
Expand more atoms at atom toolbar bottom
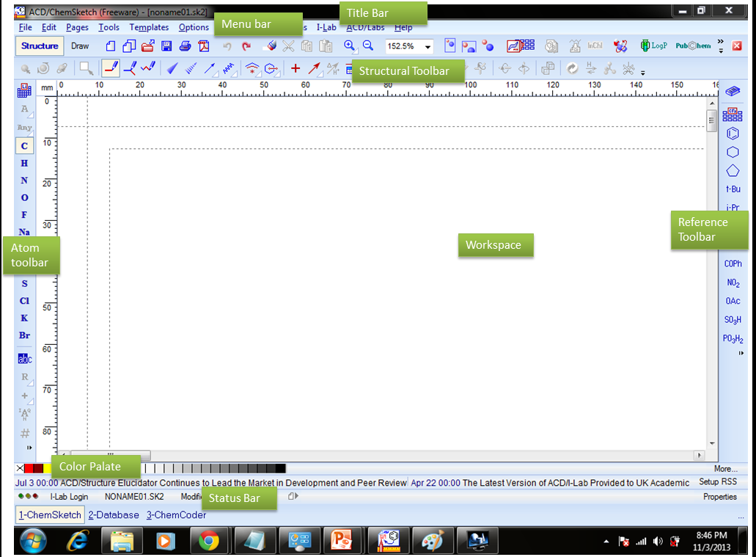pyautogui.click(x=29, y=448)
